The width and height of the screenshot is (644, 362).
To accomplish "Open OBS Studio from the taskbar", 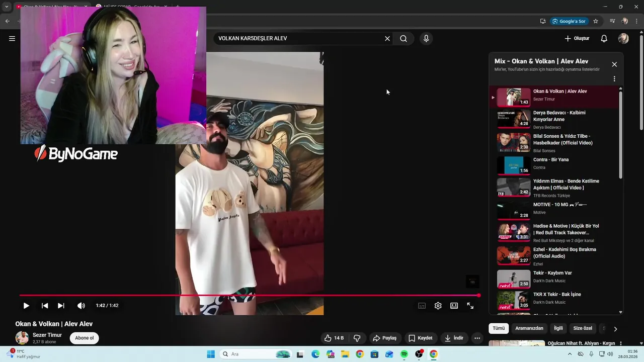I will pos(419,354).
